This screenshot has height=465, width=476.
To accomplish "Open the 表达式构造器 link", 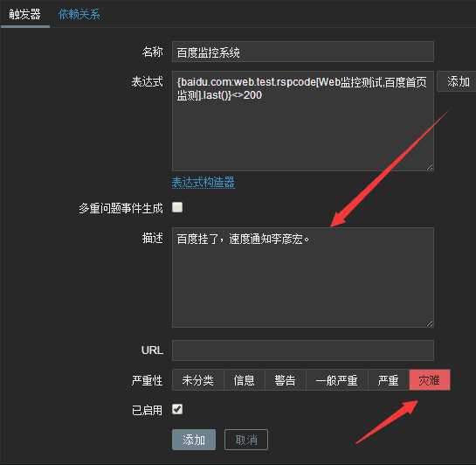I will click(x=204, y=182).
